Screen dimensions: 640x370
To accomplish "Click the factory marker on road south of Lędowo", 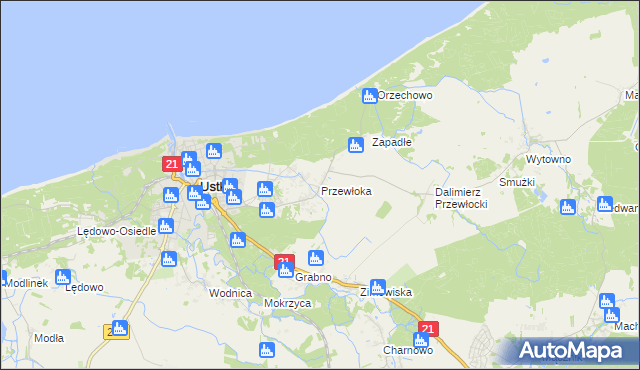I will (120, 328).
